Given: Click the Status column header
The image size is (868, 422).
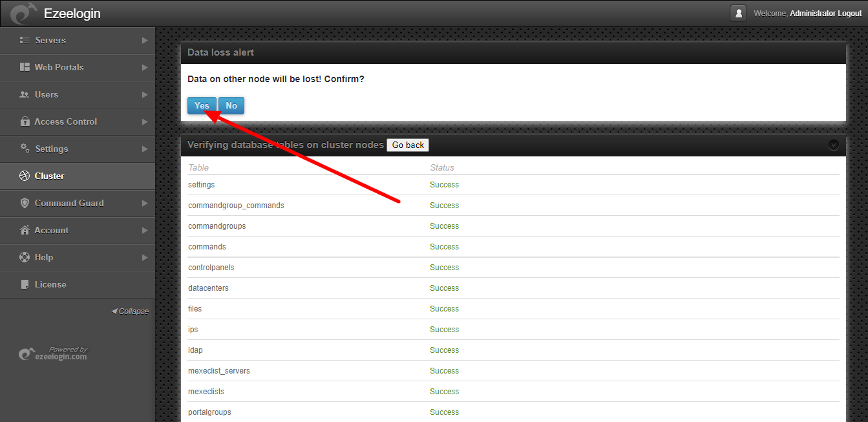Looking at the screenshot, I should pos(442,167).
